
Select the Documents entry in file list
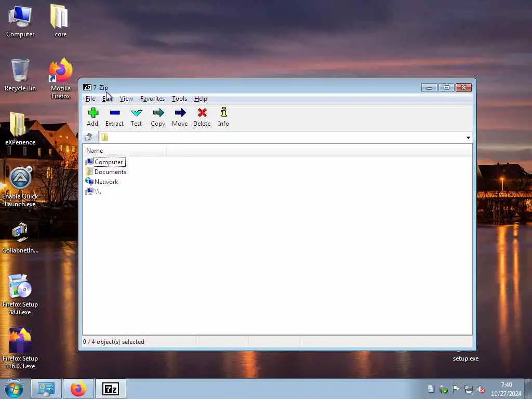click(106, 171)
